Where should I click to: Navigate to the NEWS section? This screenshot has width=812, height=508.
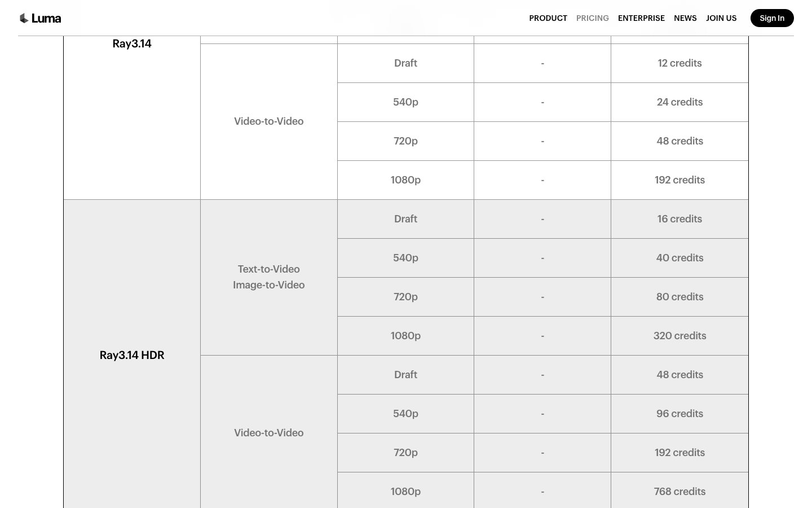click(x=685, y=18)
